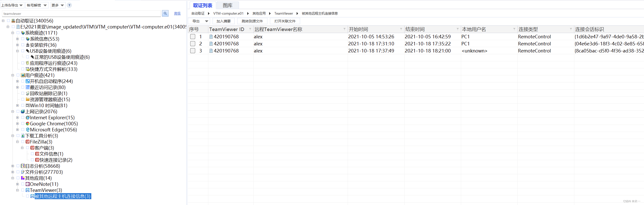Click the 开机自启动程序 icon
Screen dimensions: 644x205
[x=28, y=81]
